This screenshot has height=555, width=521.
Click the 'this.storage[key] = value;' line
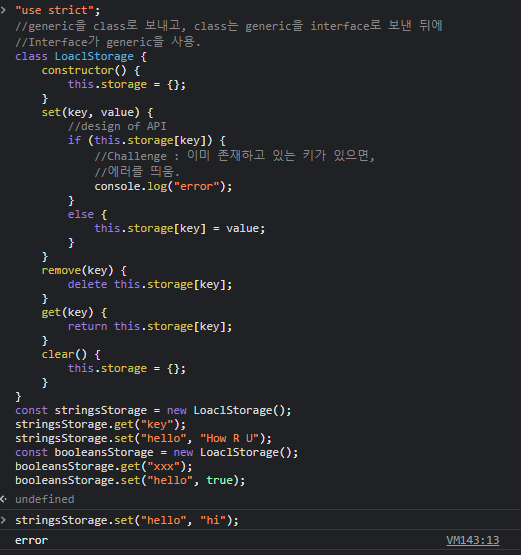[x=179, y=228]
